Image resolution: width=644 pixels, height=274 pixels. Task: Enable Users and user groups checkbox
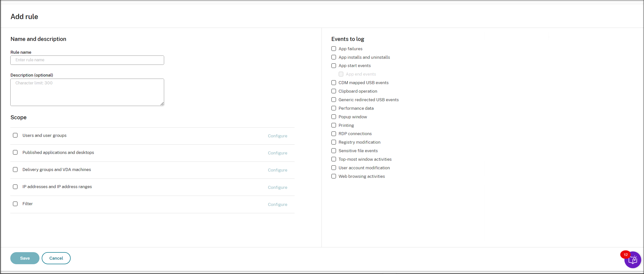coord(16,135)
